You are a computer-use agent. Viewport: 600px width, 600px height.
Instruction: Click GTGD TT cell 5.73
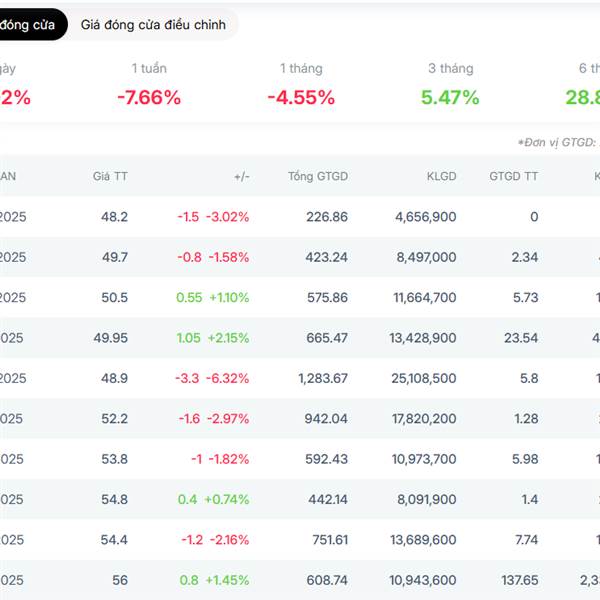pyautogui.click(x=525, y=298)
